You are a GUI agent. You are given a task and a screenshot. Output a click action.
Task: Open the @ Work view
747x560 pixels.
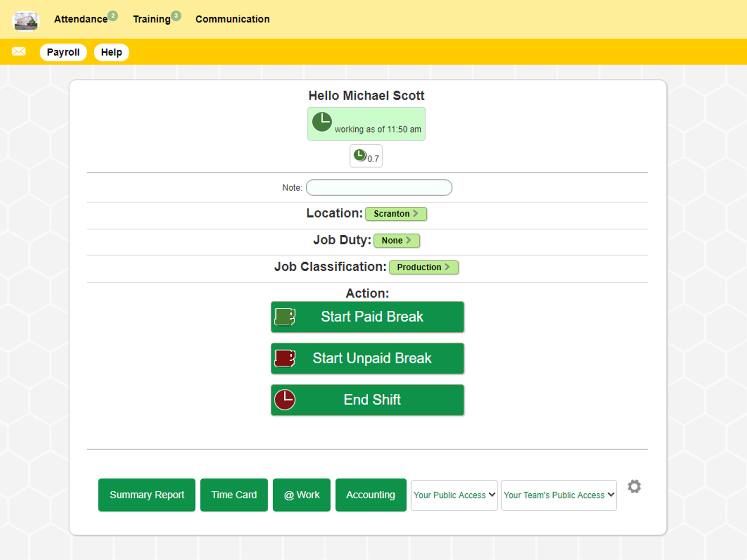(302, 495)
